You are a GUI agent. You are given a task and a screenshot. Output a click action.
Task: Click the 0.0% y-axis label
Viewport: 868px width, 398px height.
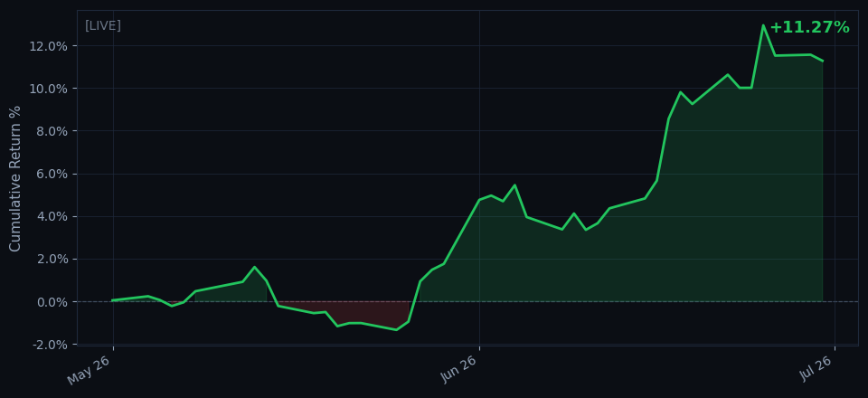52,302
